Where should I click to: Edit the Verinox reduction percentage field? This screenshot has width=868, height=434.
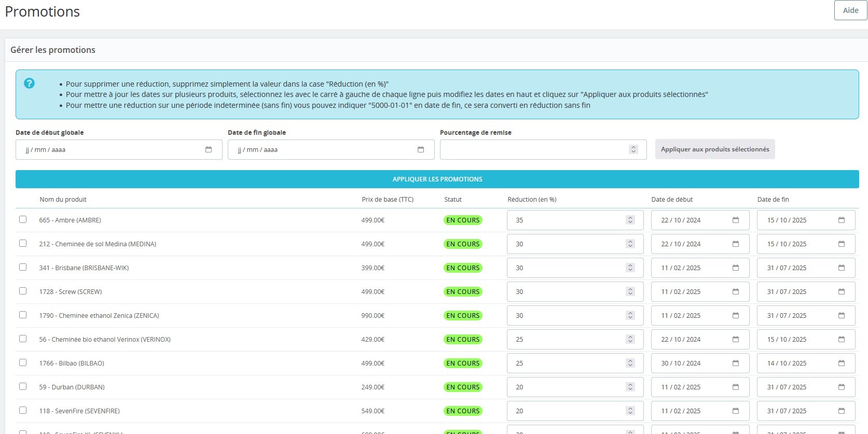pyautogui.click(x=575, y=339)
